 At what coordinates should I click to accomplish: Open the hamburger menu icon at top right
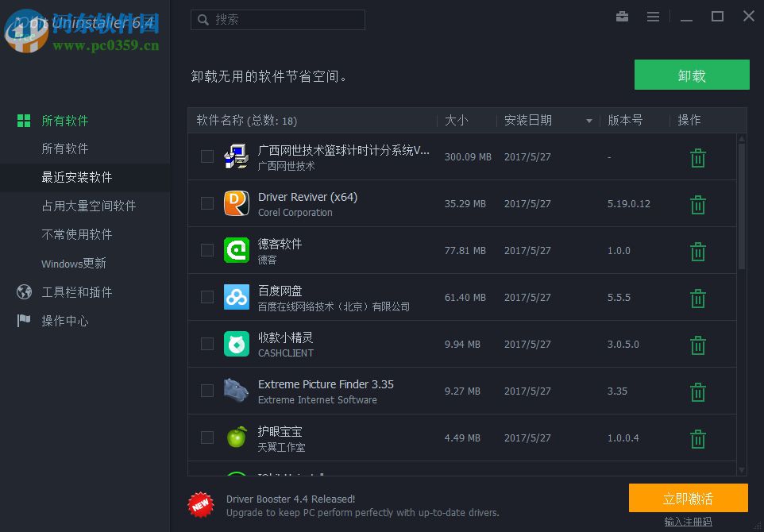[654, 16]
